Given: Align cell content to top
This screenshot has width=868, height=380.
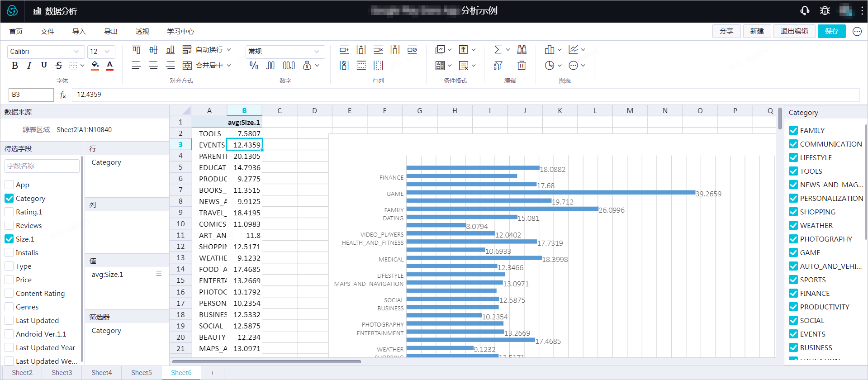Looking at the screenshot, I should tap(136, 49).
